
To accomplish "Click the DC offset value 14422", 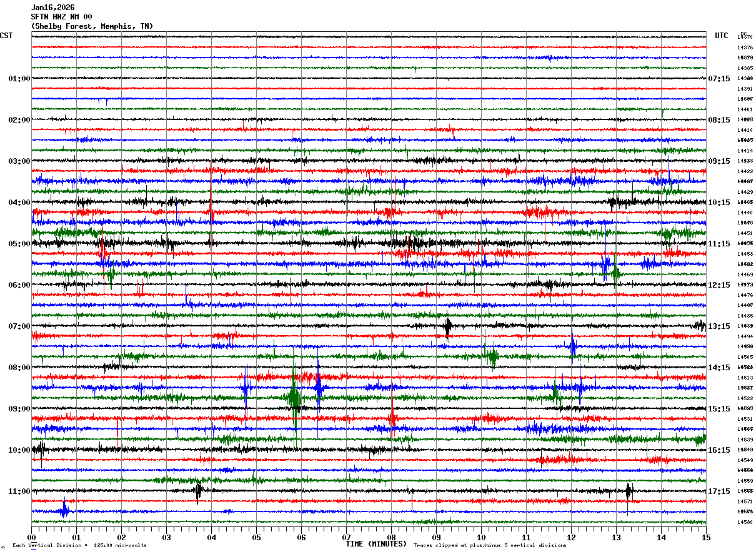I will [745, 171].
